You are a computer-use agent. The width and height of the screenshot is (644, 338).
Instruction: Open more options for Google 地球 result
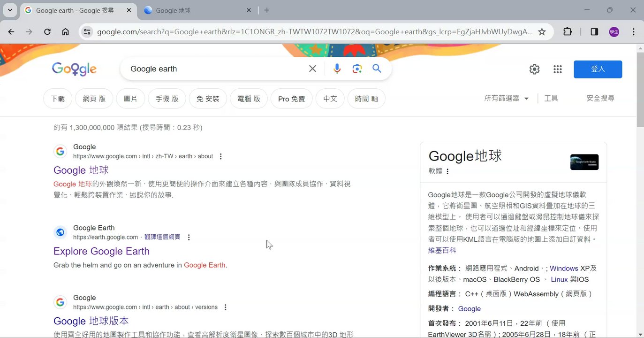(221, 156)
